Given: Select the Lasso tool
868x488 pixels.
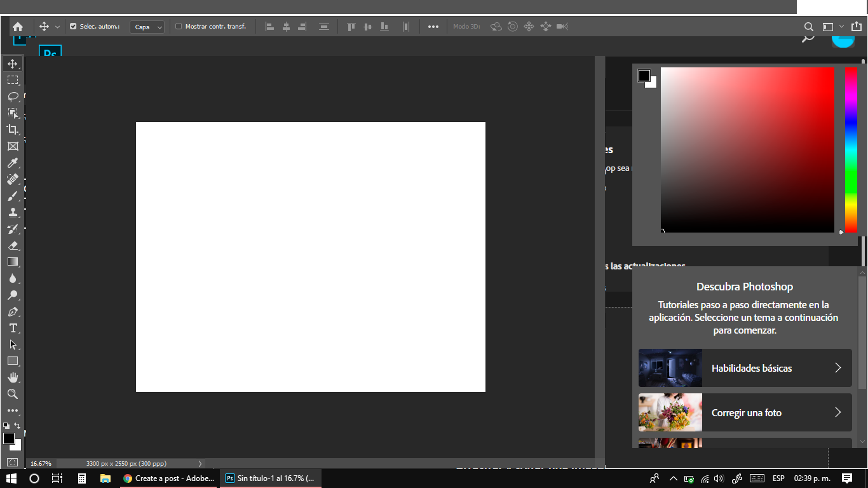Looking at the screenshot, I should click(13, 96).
